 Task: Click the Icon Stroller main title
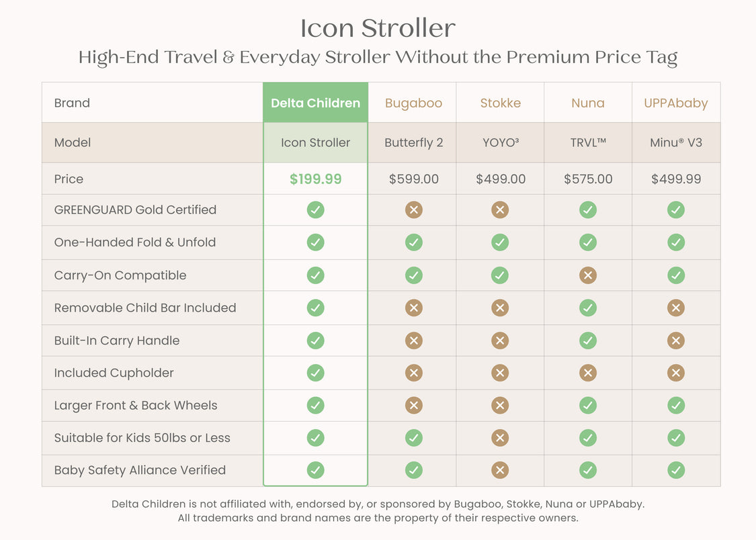(378, 28)
